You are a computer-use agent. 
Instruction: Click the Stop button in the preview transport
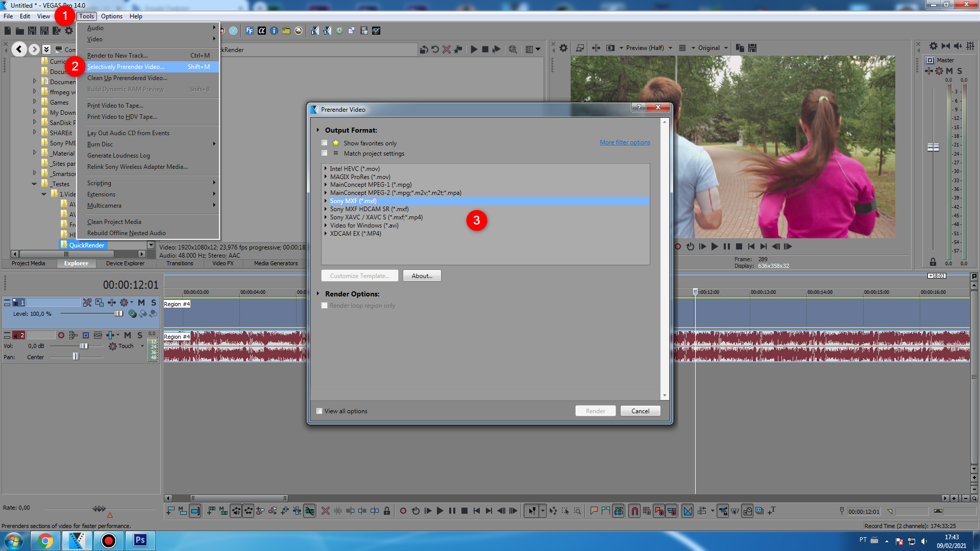[739, 246]
